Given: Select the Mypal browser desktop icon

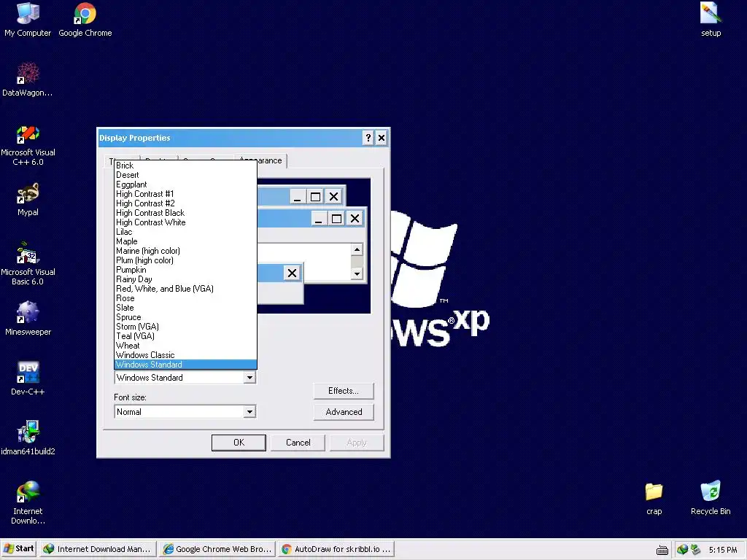Looking at the screenshot, I should point(28,200).
